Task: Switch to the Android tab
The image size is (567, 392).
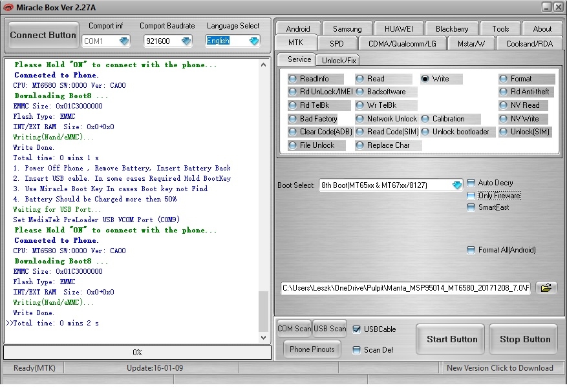Action: [x=298, y=28]
